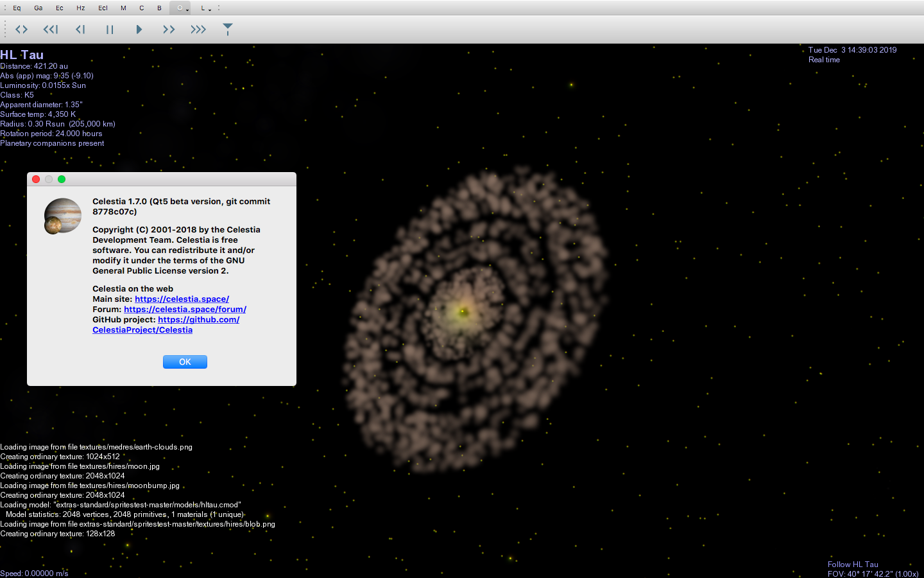924x578 pixels.
Task: Select the real-time filter icon on toolbar
Action: click(228, 29)
